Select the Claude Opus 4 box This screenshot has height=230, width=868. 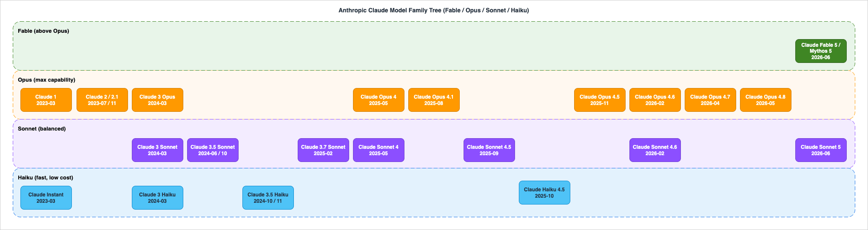379,100
